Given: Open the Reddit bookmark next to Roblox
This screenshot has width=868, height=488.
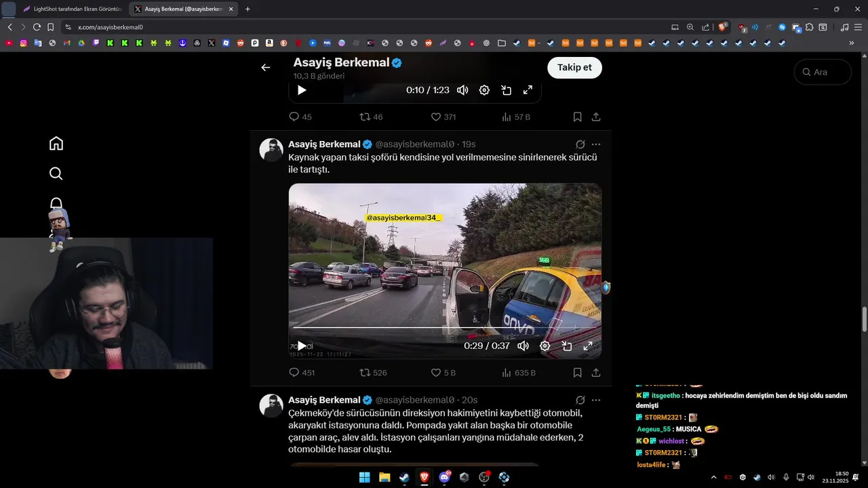Looking at the screenshot, I should (240, 43).
